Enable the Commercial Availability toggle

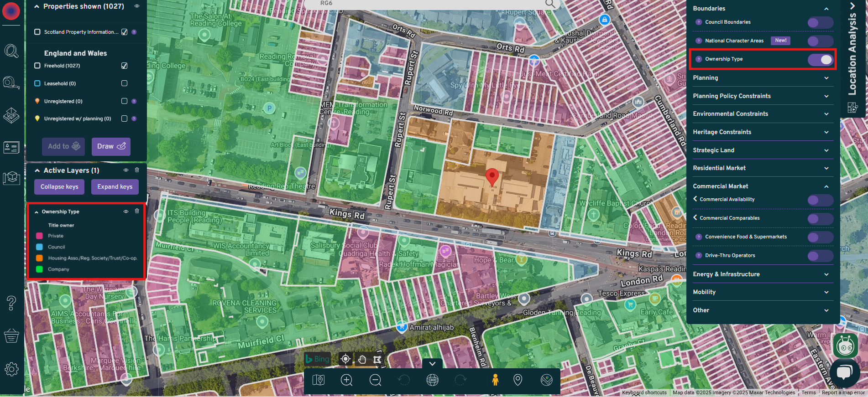tap(820, 200)
